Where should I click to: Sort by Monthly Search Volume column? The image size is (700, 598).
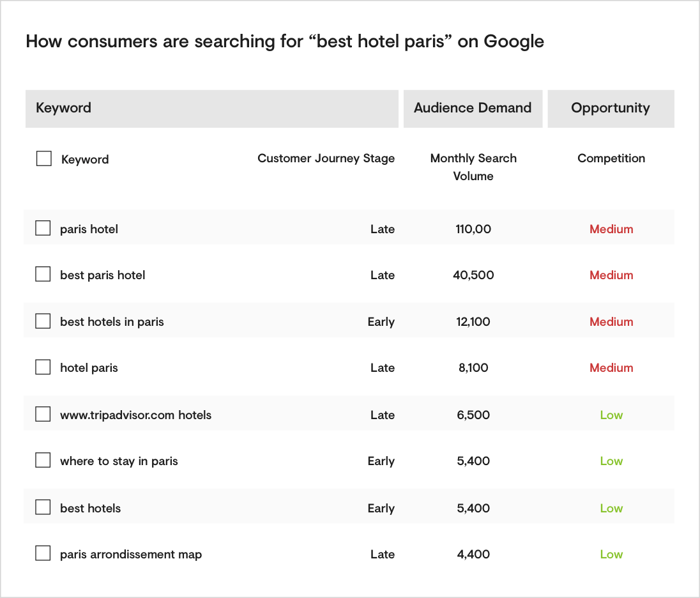pyautogui.click(x=473, y=167)
